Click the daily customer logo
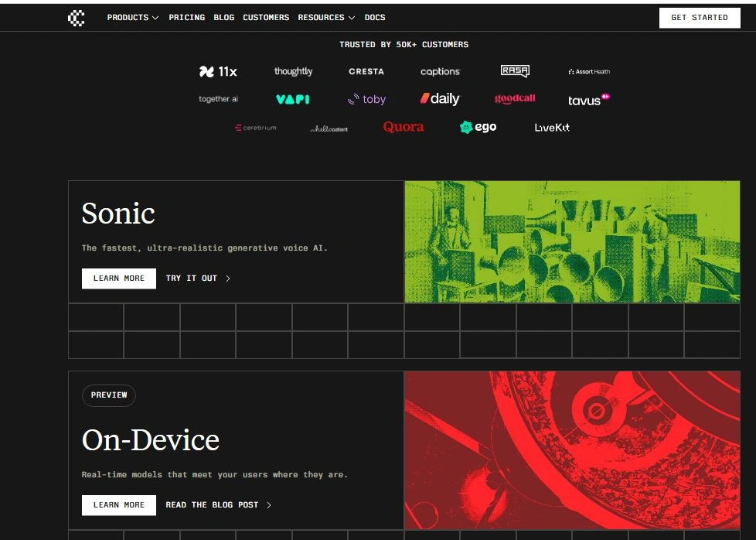This screenshot has width=756, height=540. point(440,98)
